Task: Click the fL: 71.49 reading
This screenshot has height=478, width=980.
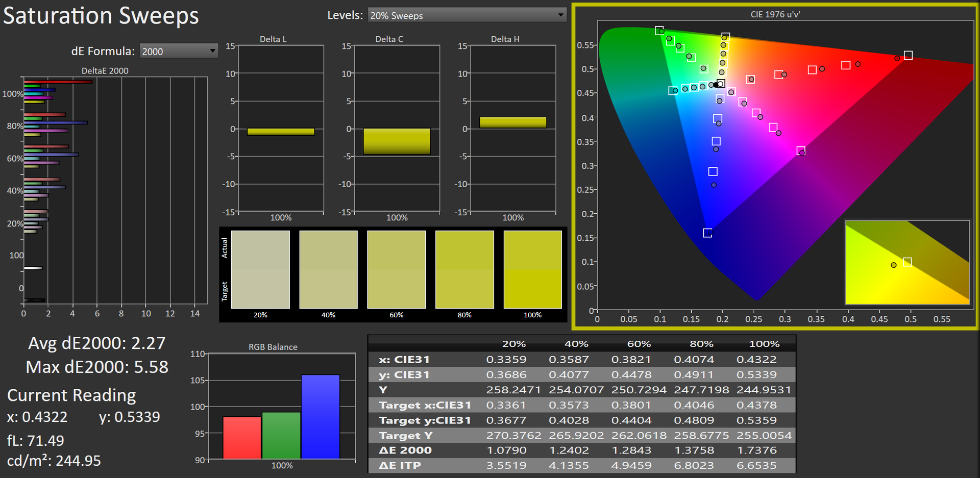Action: (36, 440)
